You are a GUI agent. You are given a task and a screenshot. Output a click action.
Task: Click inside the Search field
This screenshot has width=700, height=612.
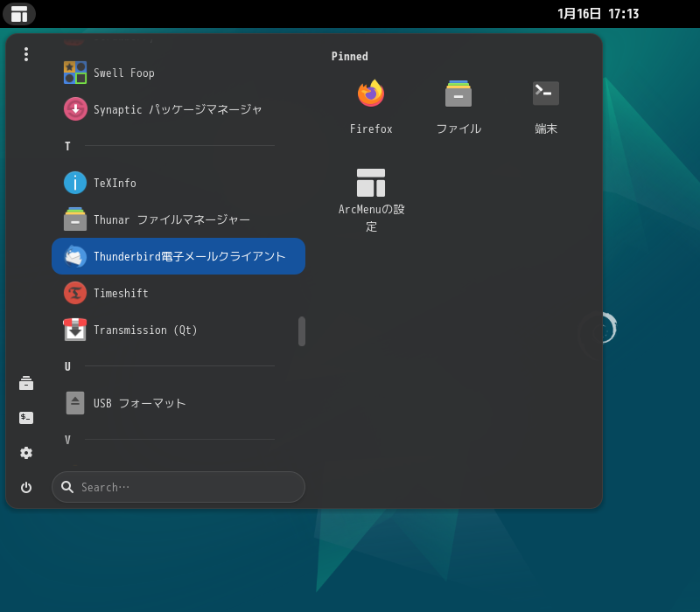178,487
